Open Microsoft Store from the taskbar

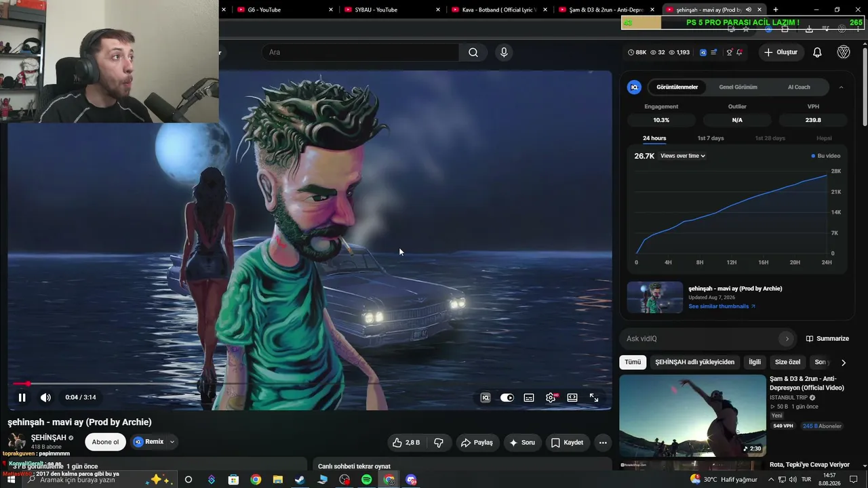tap(233, 480)
